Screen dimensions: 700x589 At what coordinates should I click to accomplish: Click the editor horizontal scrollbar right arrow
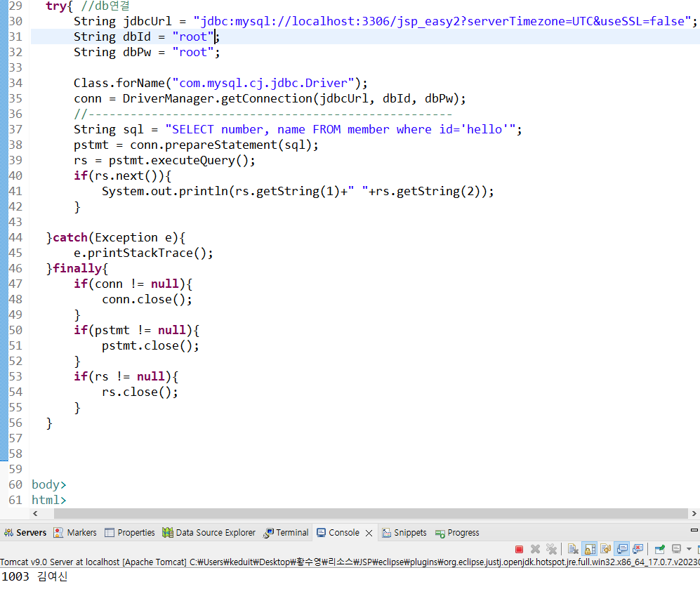pyautogui.click(x=694, y=514)
